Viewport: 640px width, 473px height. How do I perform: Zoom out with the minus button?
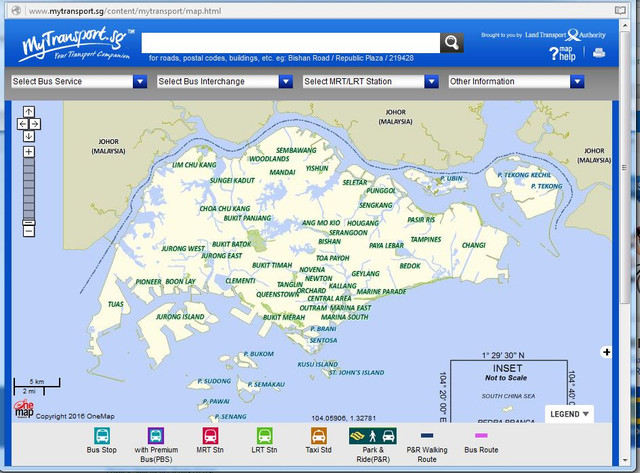click(29, 231)
